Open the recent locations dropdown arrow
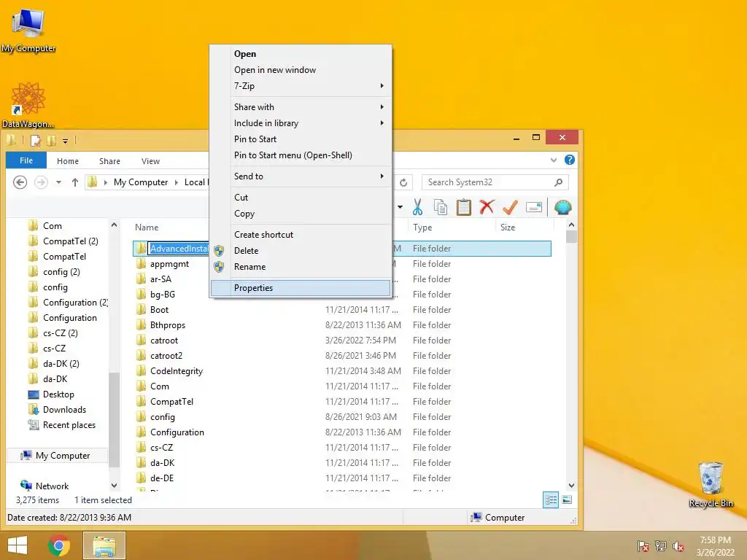Screen dimensions: 747x560 [58, 182]
